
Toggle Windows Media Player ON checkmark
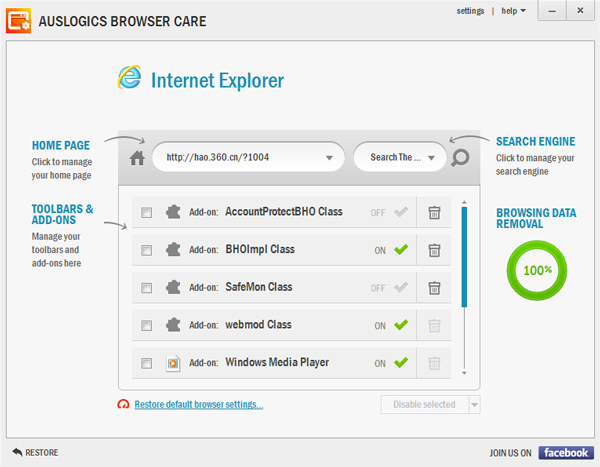point(401,362)
